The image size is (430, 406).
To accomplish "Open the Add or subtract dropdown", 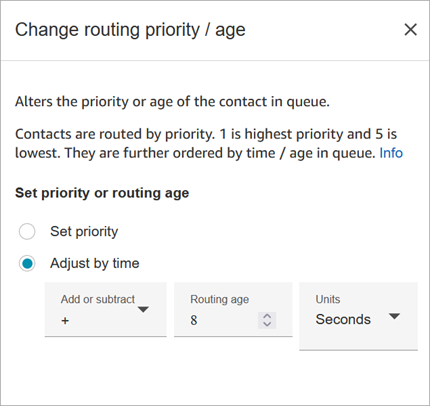I will pyautogui.click(x=106, y=310).
